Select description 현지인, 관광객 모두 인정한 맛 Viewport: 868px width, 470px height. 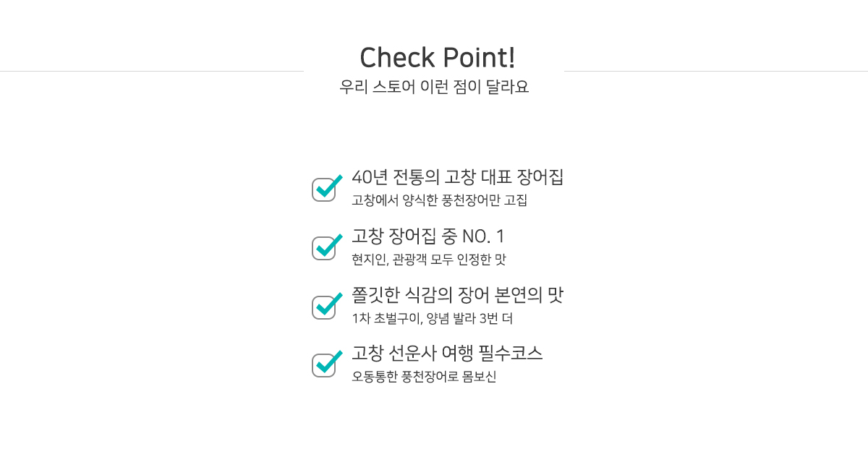429,260
